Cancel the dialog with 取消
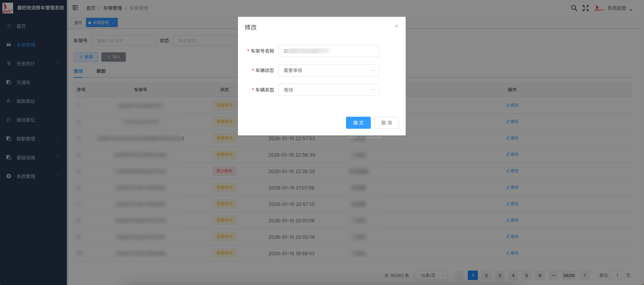 (387, 123)
